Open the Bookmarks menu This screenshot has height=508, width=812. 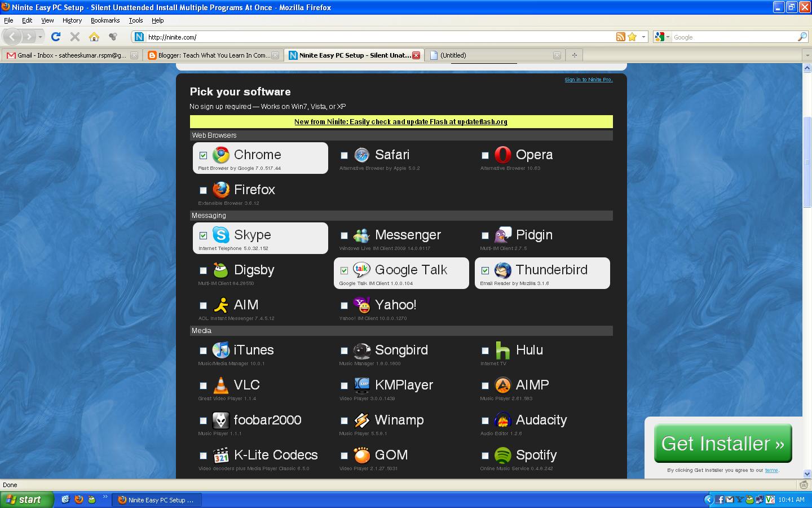[x=105, y=20]
